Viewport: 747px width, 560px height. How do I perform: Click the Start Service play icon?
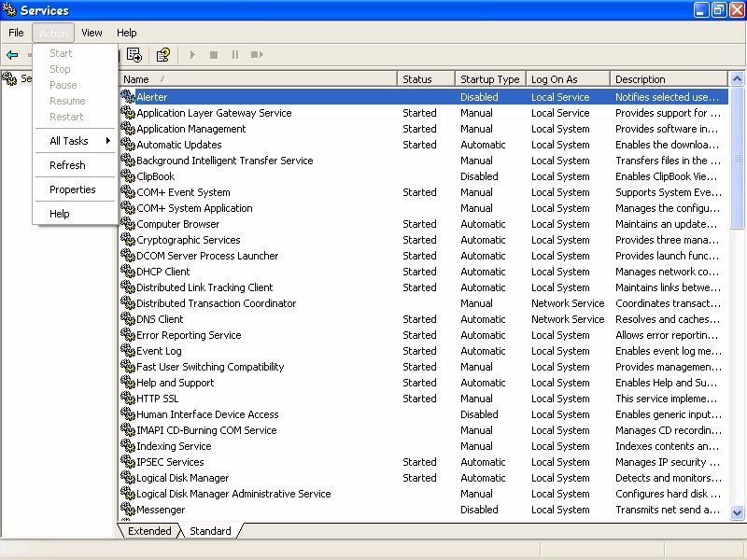pyautogui.click(x=192, y=55)
